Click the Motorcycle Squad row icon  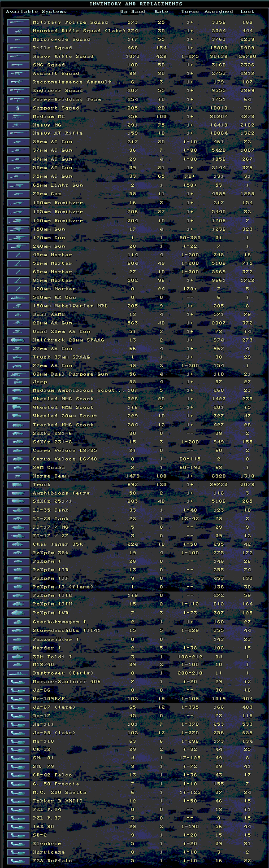coord(18,39)
